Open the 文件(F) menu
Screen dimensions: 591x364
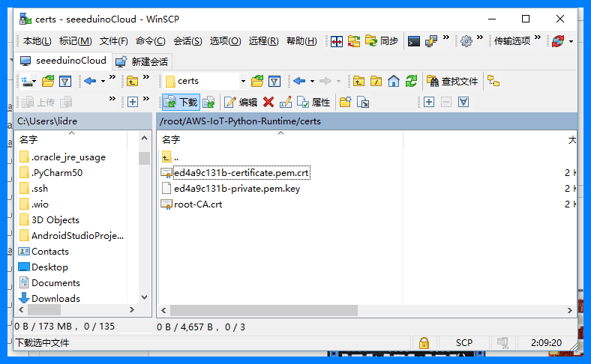(x=114, y=41)
